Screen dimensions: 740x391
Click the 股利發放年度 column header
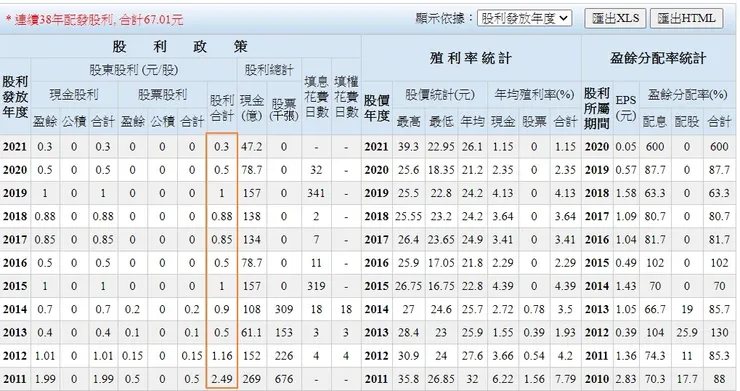point(15,96)
